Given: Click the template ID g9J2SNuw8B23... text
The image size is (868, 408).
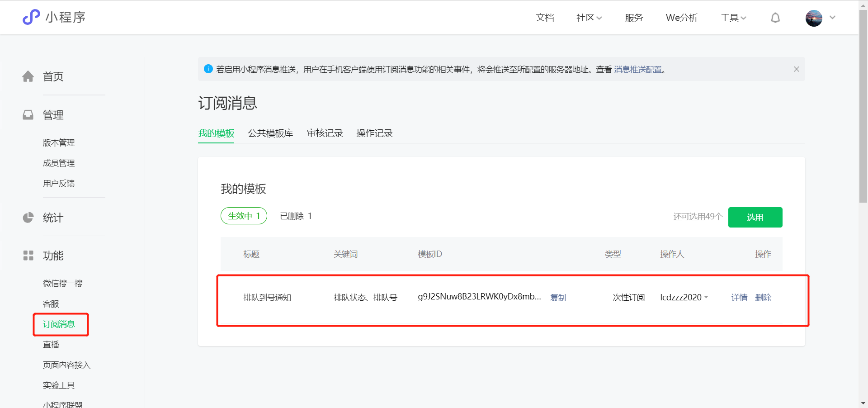Looking at the screenshot, I should click(479, 297).
